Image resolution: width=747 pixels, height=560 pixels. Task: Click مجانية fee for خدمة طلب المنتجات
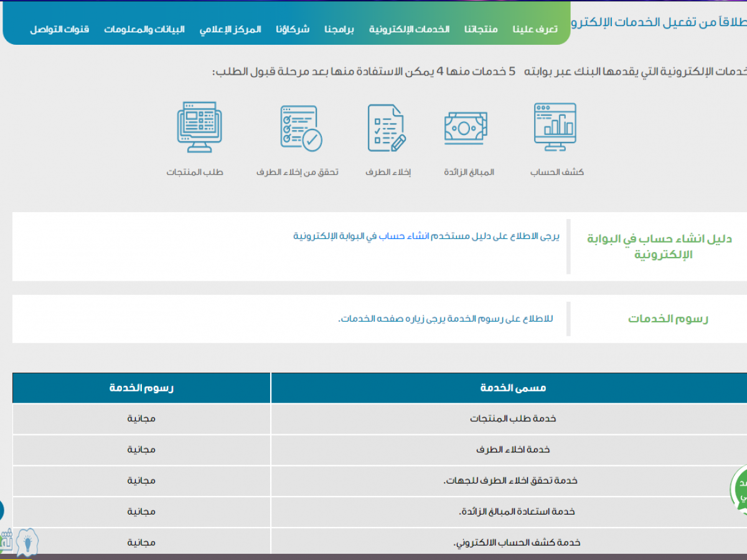(x=141, y=419)
